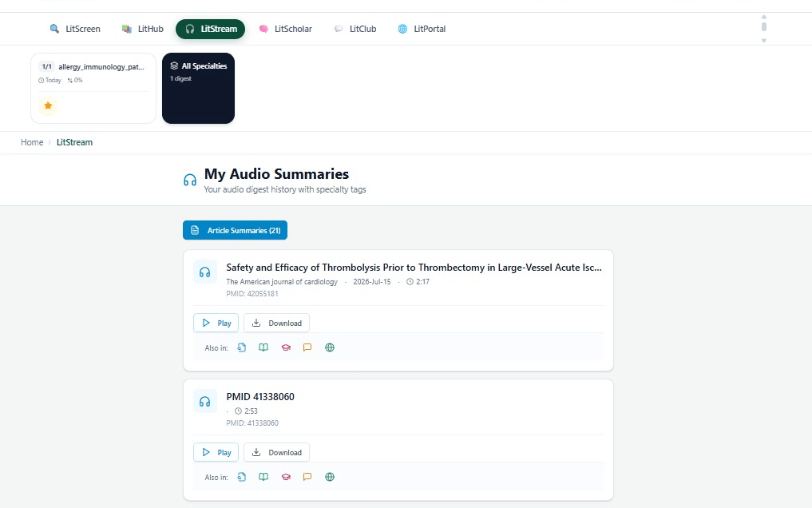Play the Thrombolysis article audio summary
The image size is (812, 508).
tap(216, 323)
